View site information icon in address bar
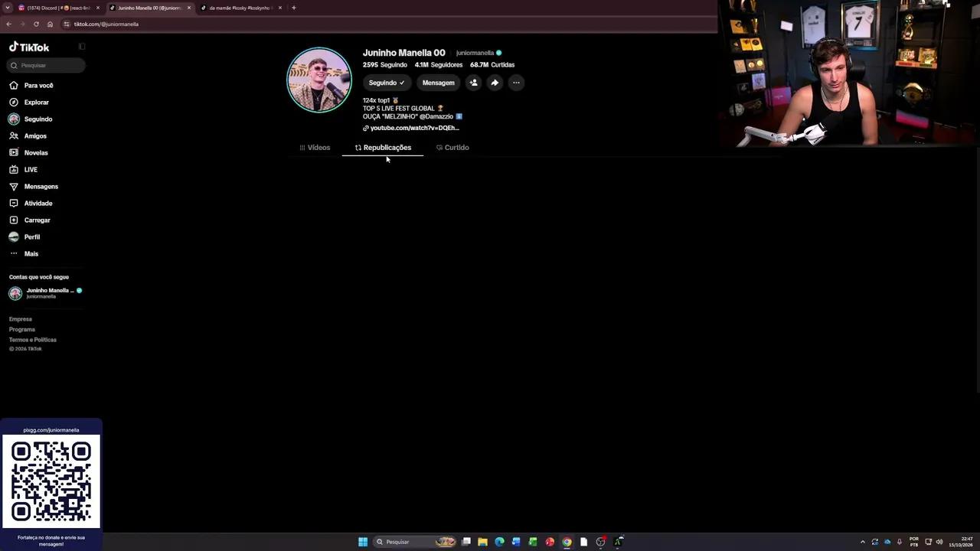The height and width of the screenshot is (551, 980). pos(67,24)
